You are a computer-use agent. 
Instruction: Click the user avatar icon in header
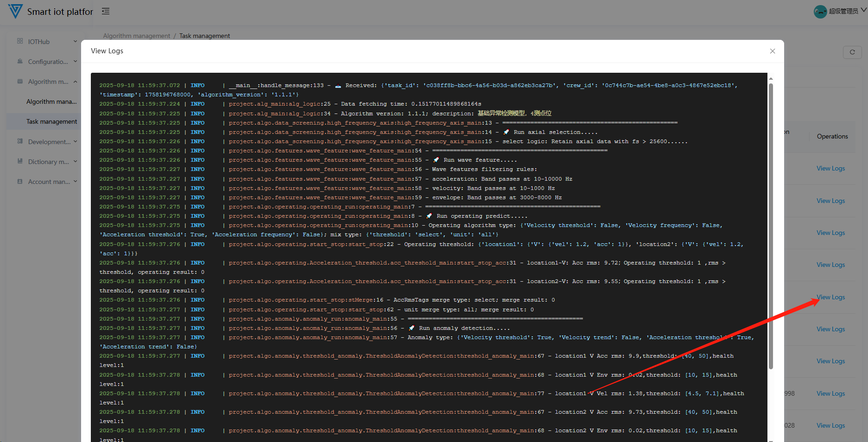820,11
